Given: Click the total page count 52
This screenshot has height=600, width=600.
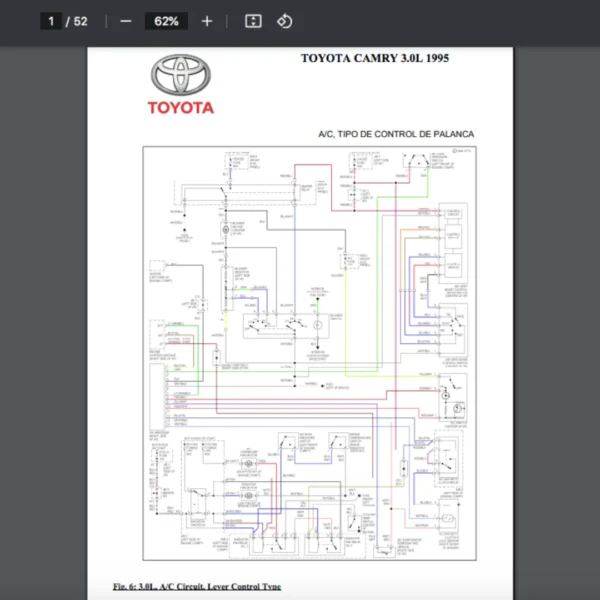Looking at the screenshot, I should tap(80, 21).
